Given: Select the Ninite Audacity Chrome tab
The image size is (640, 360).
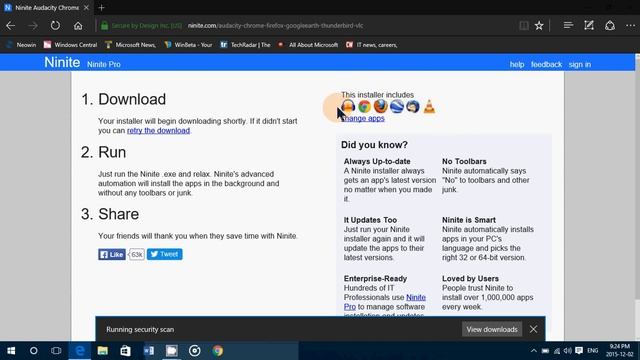Looking at the screenshot, I should [47, 7].
